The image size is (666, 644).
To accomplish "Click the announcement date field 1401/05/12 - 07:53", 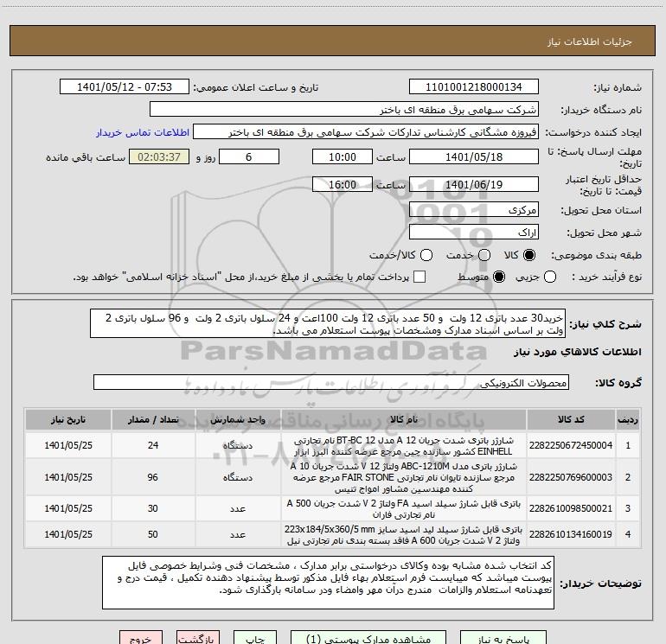I will [125, 87].
